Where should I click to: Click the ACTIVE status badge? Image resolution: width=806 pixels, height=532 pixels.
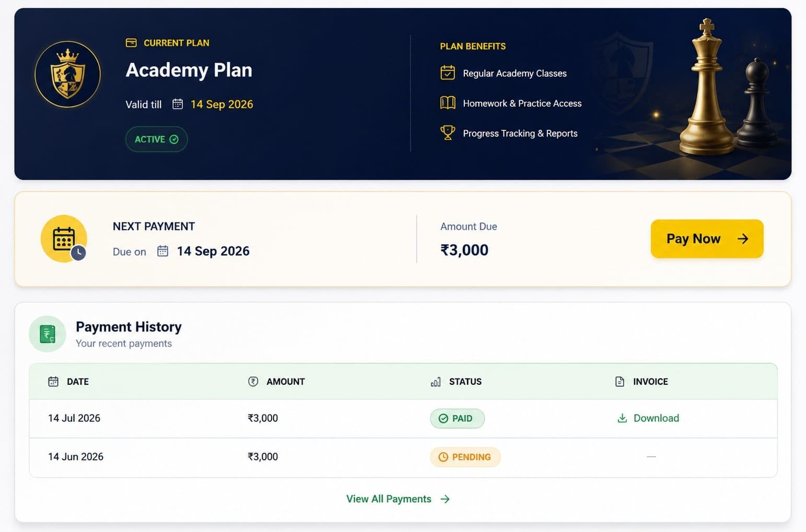click(x=156, y=139)
